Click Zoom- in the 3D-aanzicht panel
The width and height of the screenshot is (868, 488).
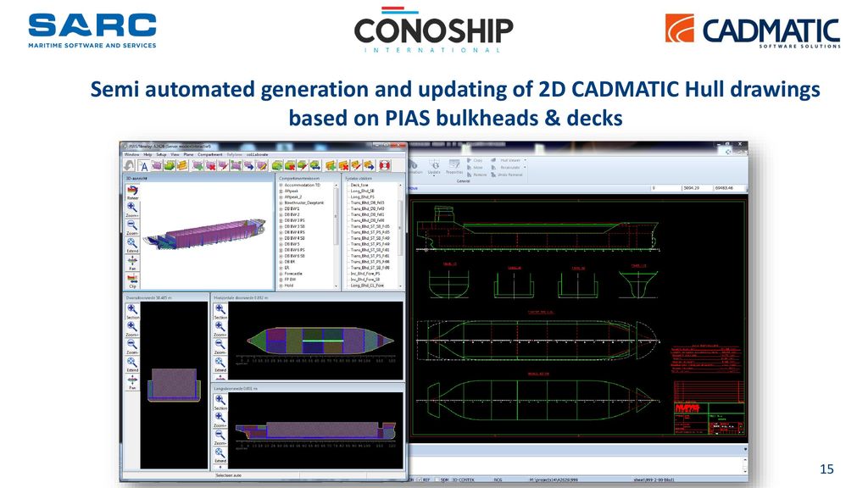pyautogui.click(x=132, y=227)
